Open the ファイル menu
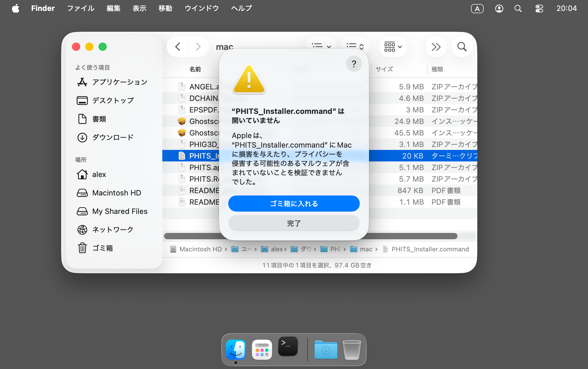The image size is (588, 369). [81, 8]
